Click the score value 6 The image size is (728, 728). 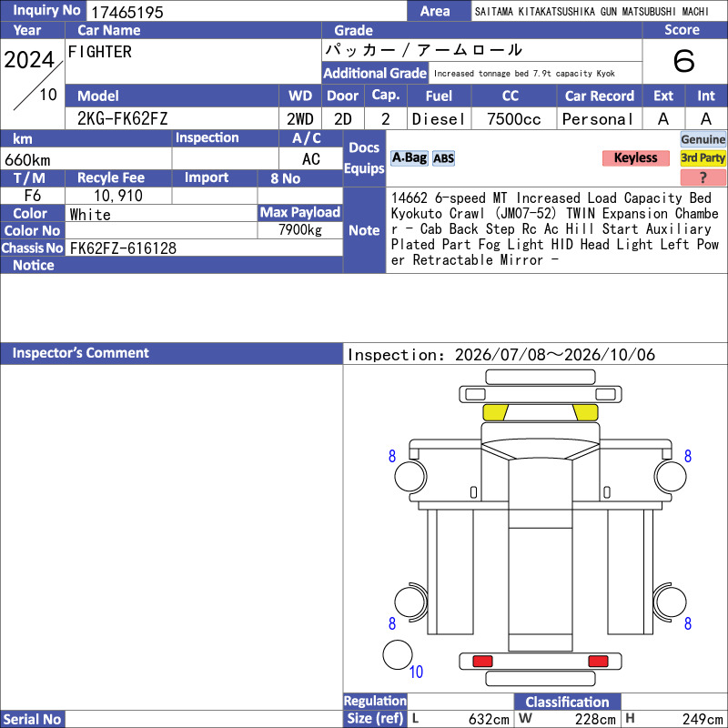[x=684, y=61]
